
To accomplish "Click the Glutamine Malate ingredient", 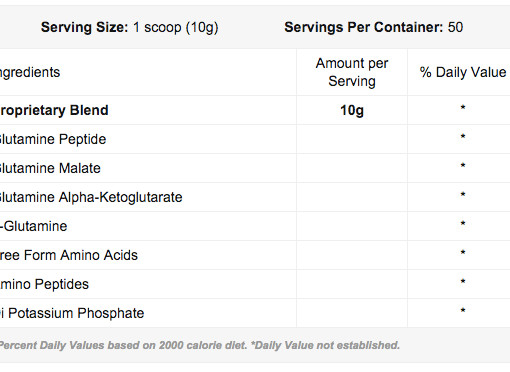I will (50, 168).
